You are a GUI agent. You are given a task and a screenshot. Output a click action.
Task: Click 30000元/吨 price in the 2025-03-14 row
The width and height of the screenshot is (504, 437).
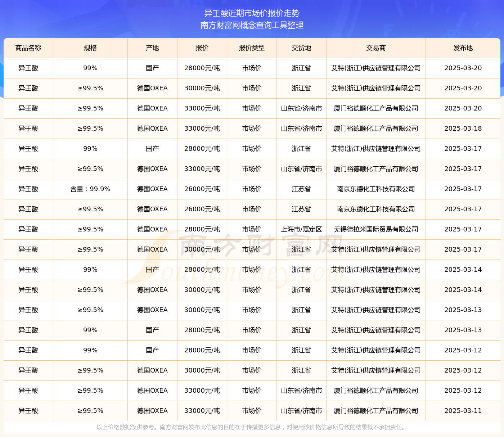coord(202,290)
